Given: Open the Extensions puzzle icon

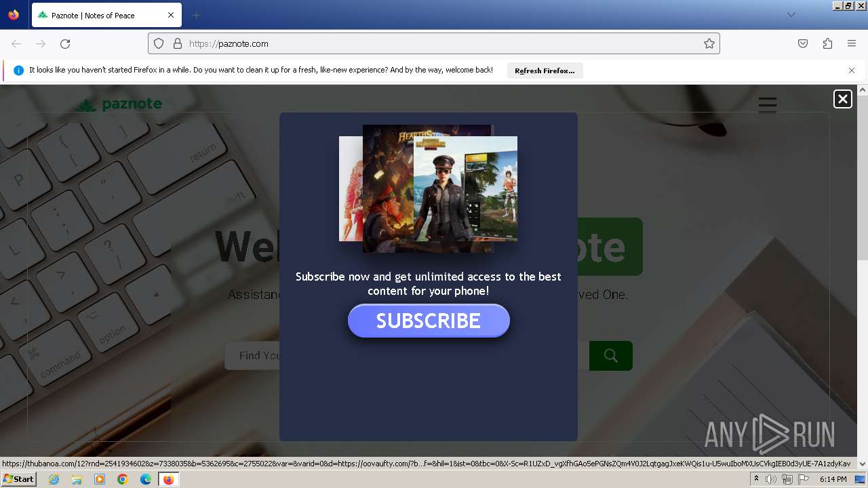Looking at the screenshot, I should click(x=827, y=43).
